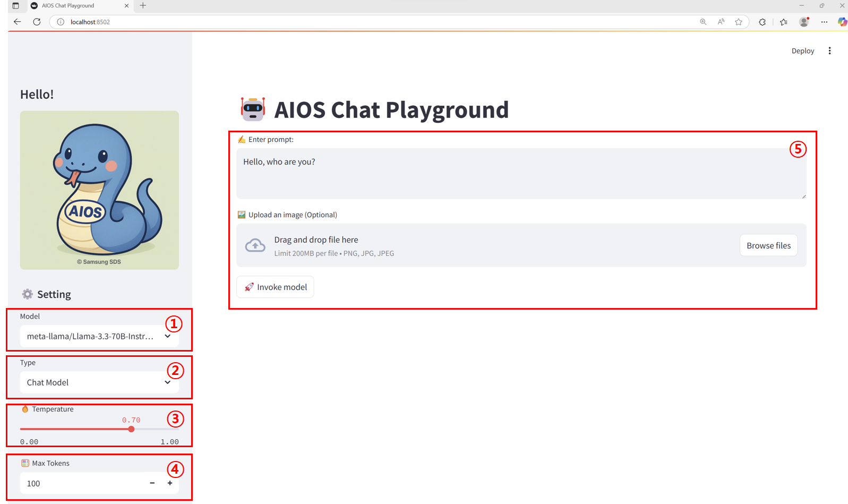Screen dimensions: 848x504
Task: Click the browser profile avatar
Action: coord(804,22)
